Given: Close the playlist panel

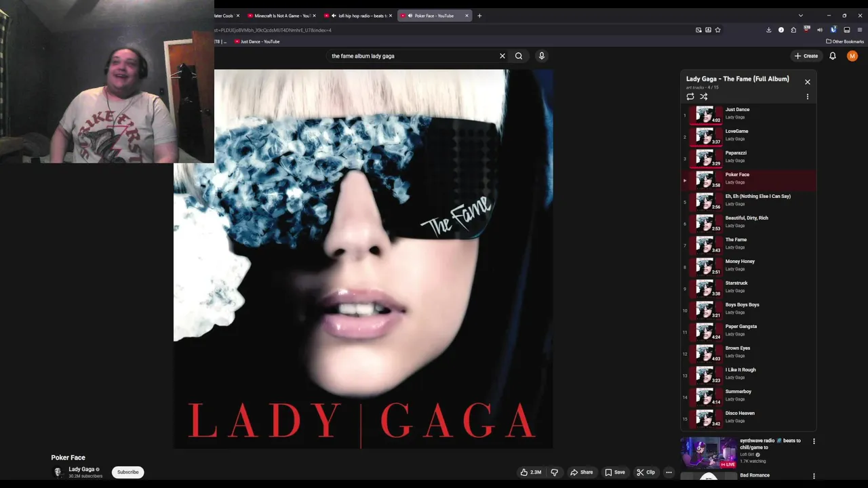Looking at the screenshot, I should (808, 82).
